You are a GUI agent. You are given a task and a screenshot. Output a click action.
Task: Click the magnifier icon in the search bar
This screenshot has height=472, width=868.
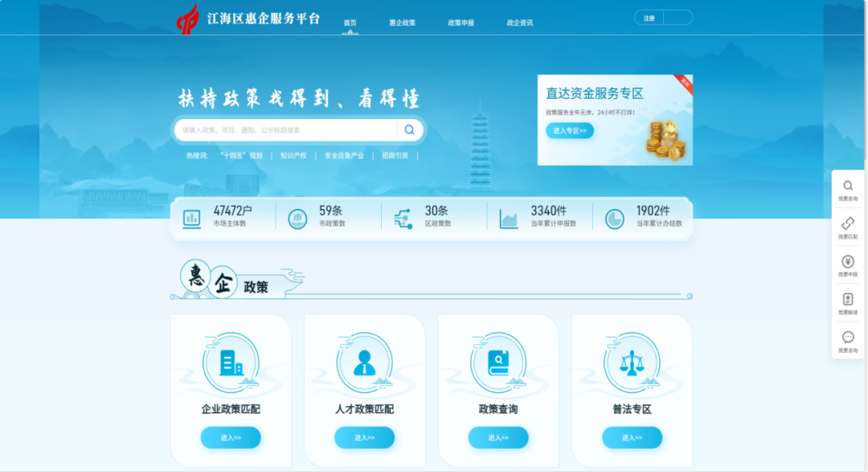click(409, 129)
